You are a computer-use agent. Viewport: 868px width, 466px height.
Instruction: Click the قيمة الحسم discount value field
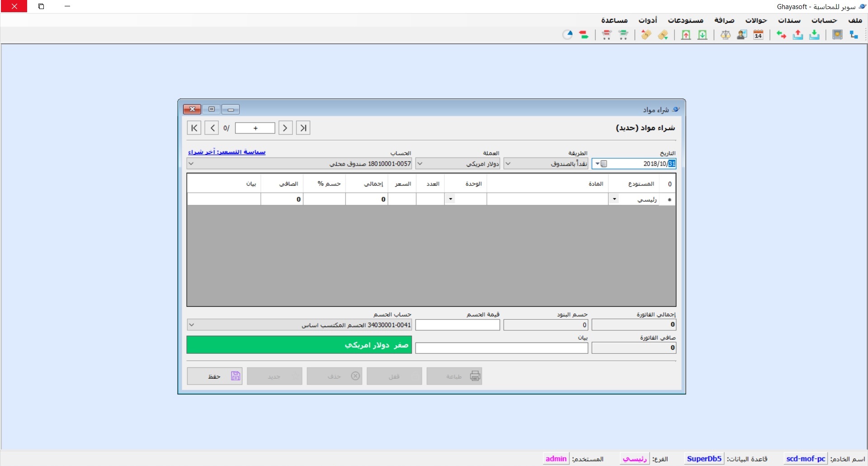pyautogui.click(x=458, y=325)
